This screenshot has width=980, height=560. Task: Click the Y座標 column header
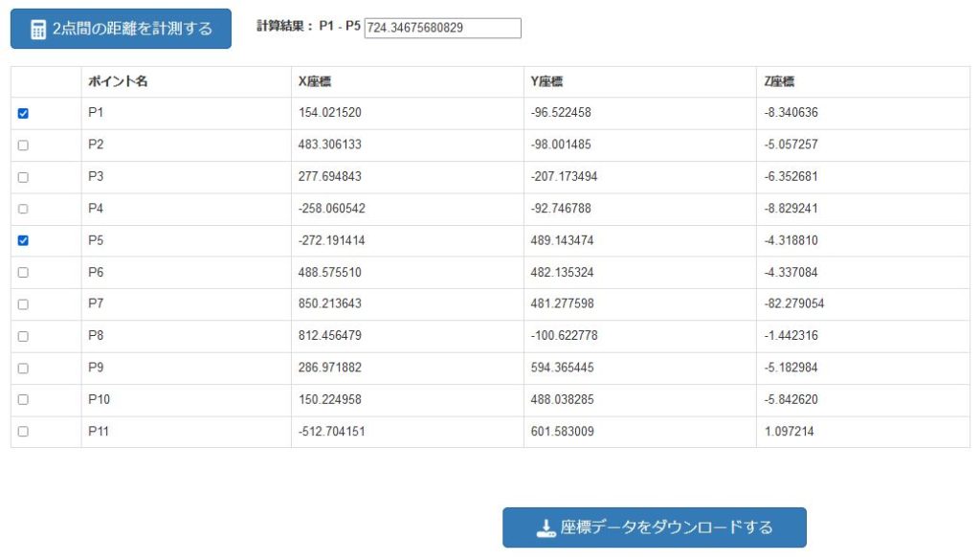(x=546, y=81)
